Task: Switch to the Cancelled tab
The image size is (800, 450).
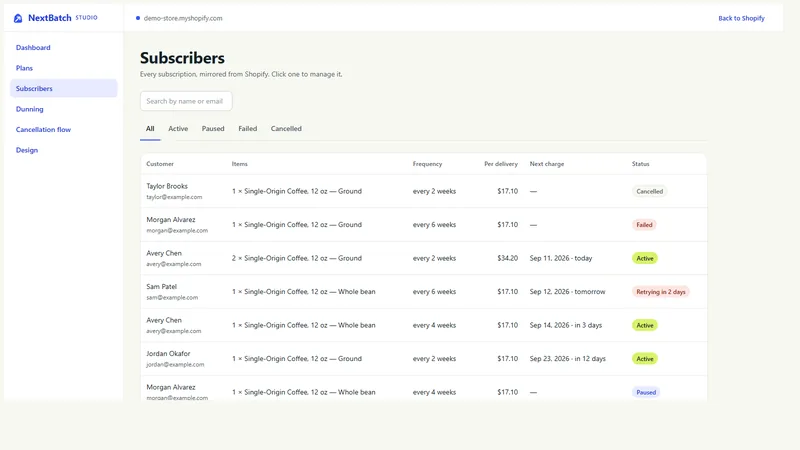Action: [x=286, y=129]
